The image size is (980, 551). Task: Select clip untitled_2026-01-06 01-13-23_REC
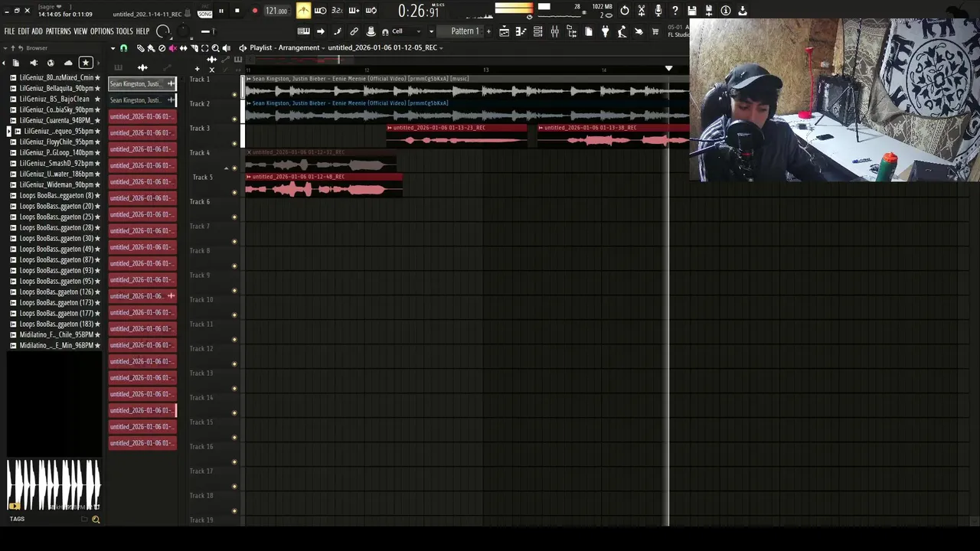(x=456, y=135)
